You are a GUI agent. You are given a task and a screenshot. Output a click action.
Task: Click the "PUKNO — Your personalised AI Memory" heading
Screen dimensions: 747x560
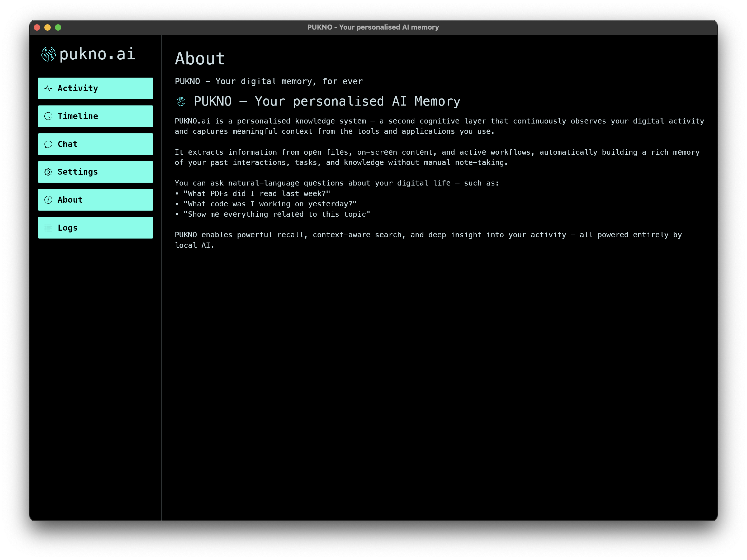pos(327,102)
